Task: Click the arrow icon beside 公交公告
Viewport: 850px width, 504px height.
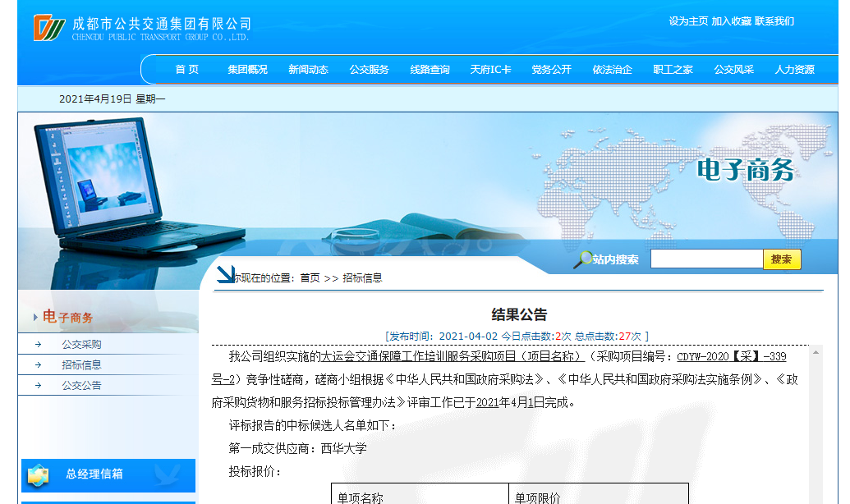Action: (38, 386)
